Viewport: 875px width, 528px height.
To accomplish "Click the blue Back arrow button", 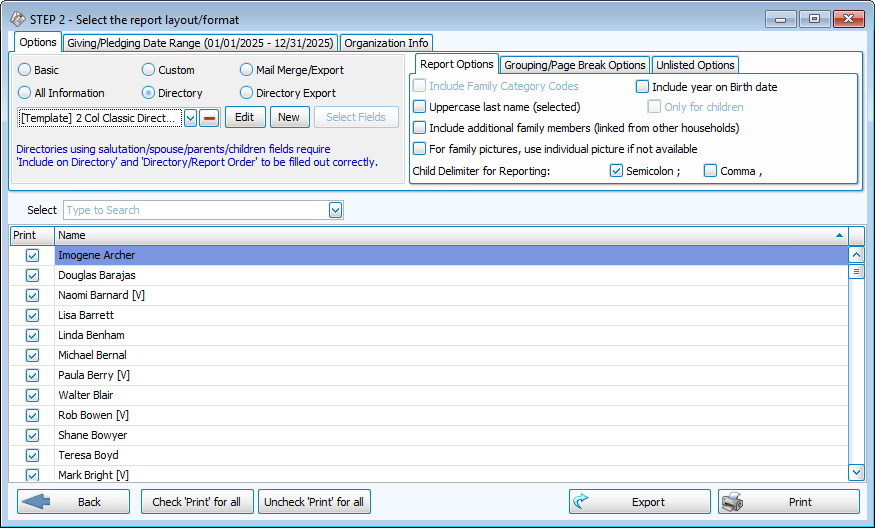I will [x=73, y=502].
